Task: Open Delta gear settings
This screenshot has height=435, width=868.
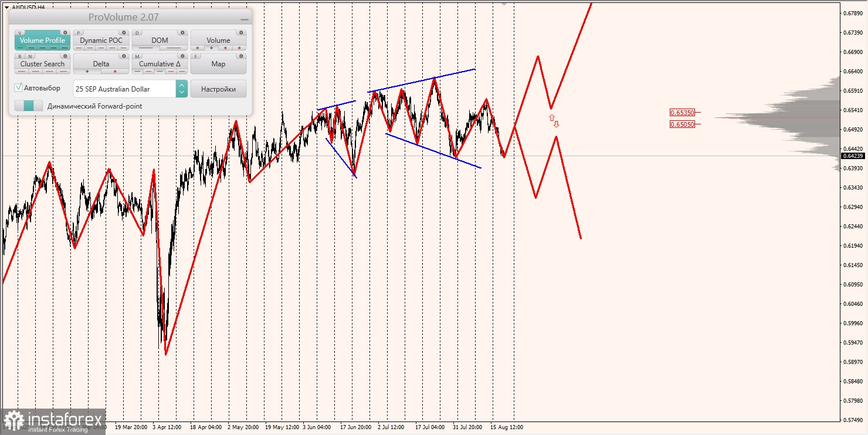Action: point(124,56)
